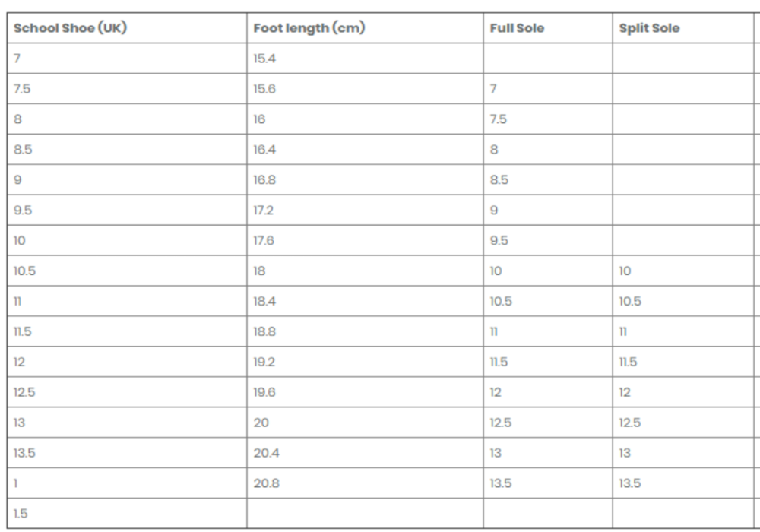Select Split Sole 12.5 cell
Viewport: 760px width, 532px height.
click(x=630, y=423)
